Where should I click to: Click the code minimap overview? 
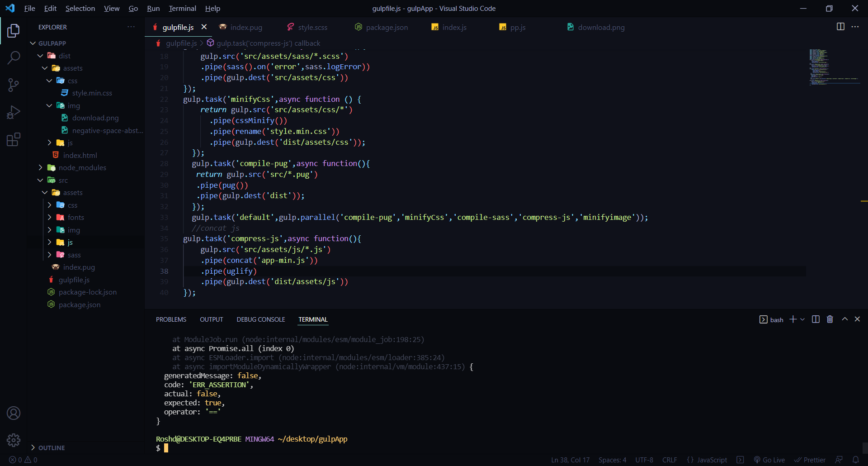[834, 67]
